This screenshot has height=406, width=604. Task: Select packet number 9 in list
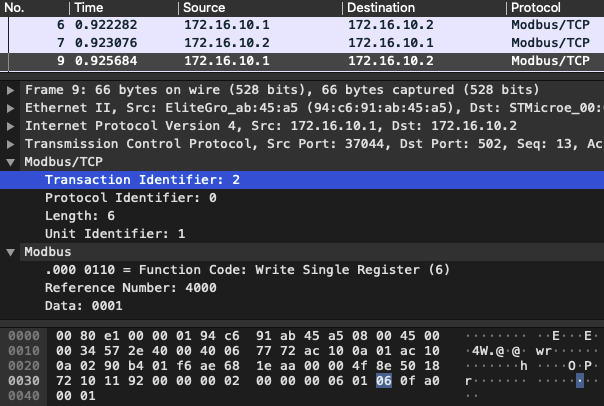tap(302, 61)
